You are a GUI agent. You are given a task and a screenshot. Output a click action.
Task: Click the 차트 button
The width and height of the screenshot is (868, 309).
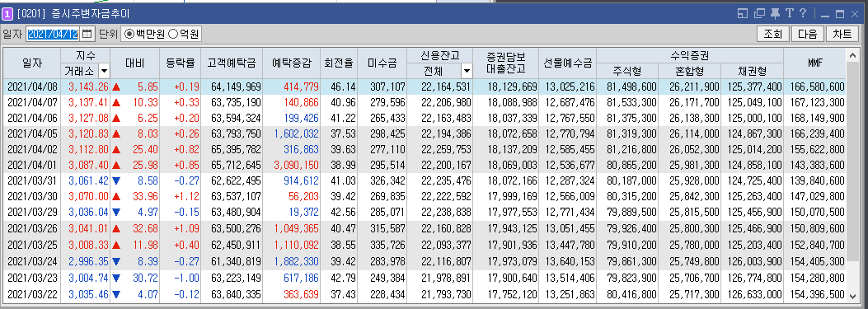click(x=842, y=34)
